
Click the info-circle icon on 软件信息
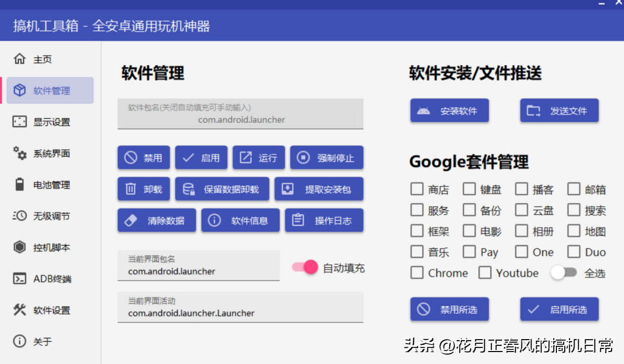coord(214,220)
